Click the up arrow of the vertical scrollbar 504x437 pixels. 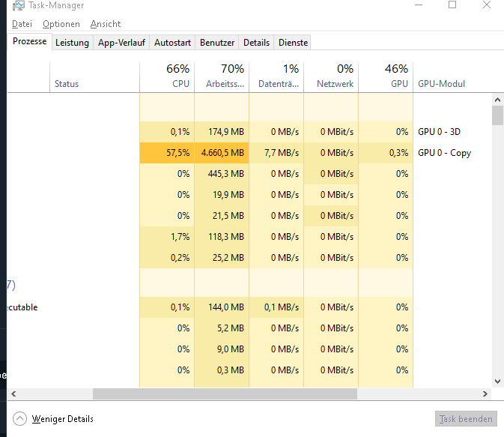[497, 100]
